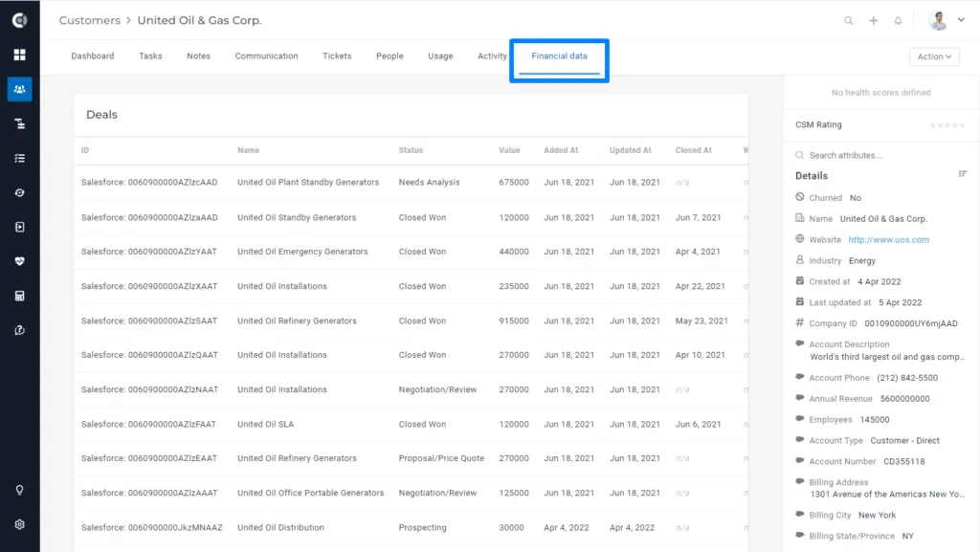
Task: Open the settings gear in sidebar
Action: pos(19,524)
